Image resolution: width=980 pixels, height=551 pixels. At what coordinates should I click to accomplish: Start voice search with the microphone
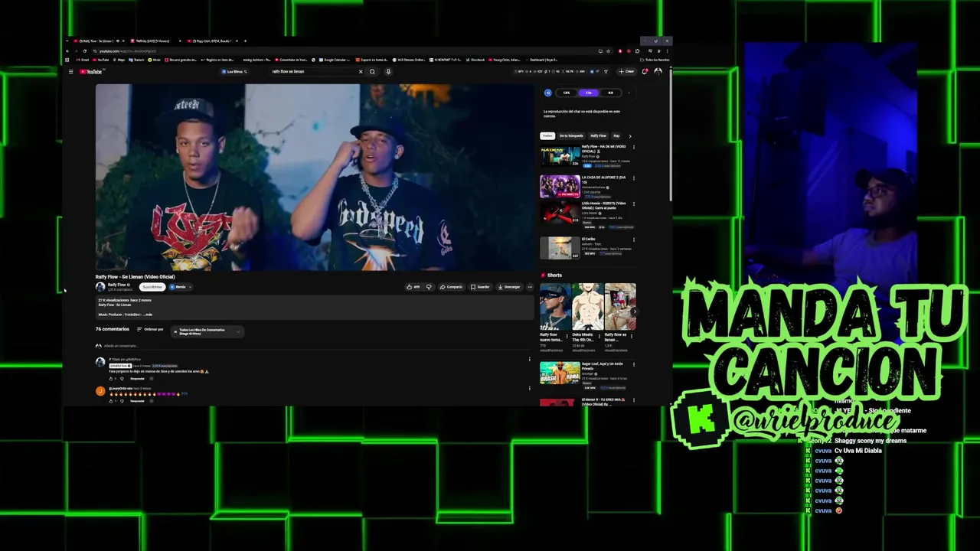388,72
